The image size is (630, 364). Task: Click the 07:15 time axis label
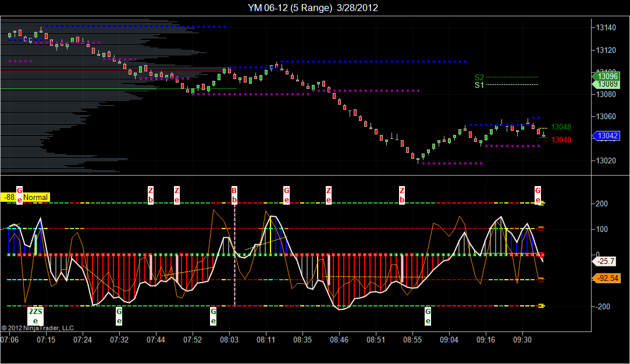click(x=46, y=340)
